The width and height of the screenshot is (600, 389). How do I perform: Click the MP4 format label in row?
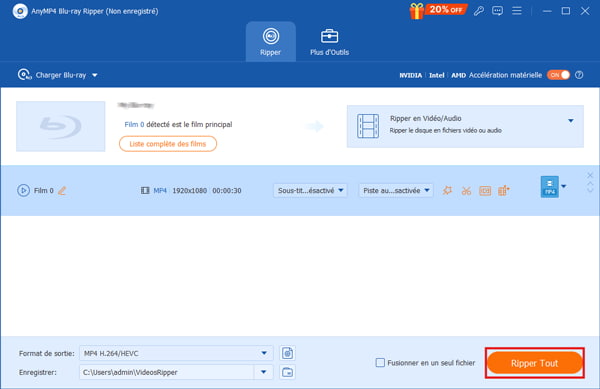[160, 190]
